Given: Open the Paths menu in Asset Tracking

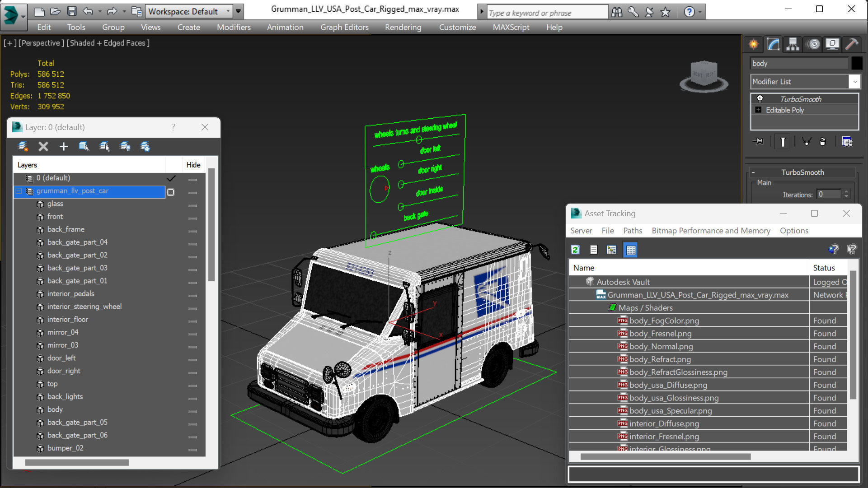Looking at the screenshot, I should pos(632,231).
